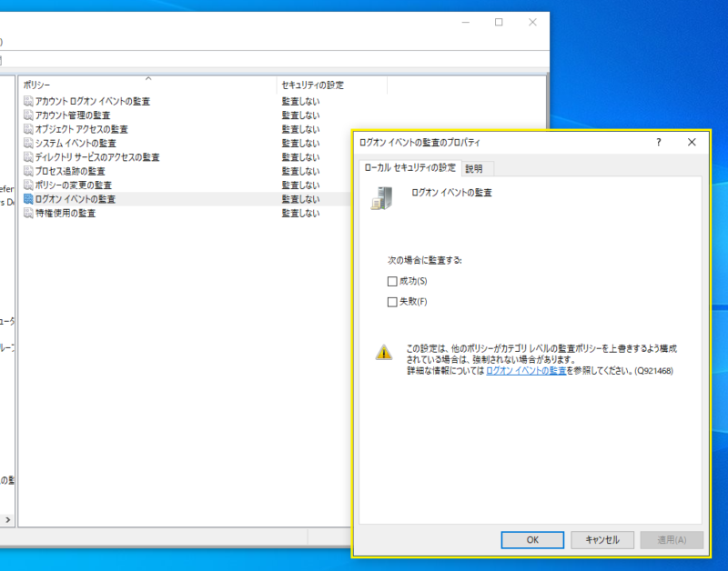This screenshot has height=571, width=728.
Task: Select the ディレクトリ サービスのアクセスの監査 policy name
Action: click(x=97, y=156)
